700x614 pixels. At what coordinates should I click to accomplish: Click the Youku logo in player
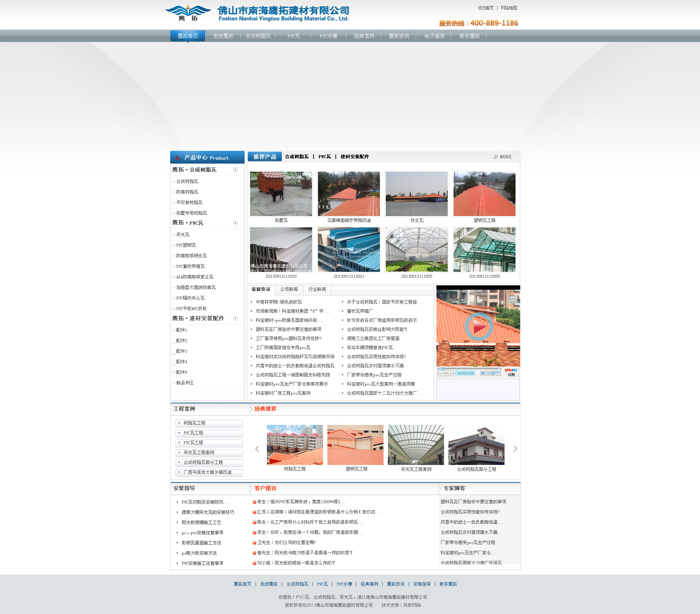point(511,372)
